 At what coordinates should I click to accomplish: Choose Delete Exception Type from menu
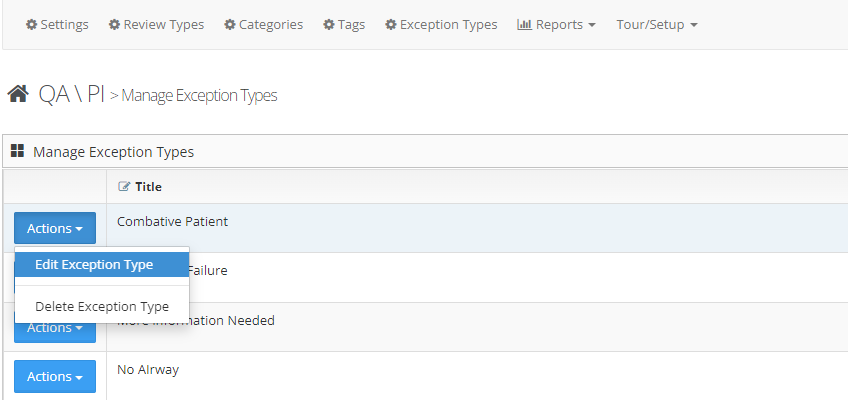pyautogui.click(x=102, y=307)
